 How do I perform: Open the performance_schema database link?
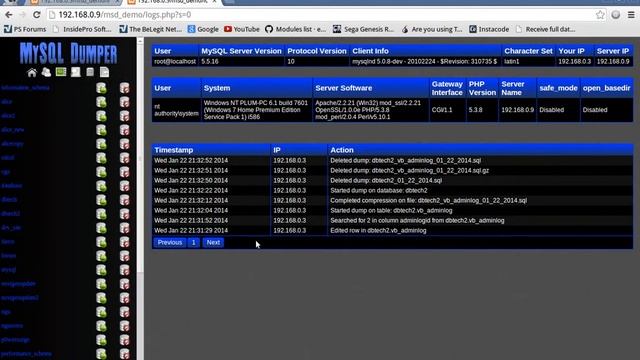click(x=26, y=353)
